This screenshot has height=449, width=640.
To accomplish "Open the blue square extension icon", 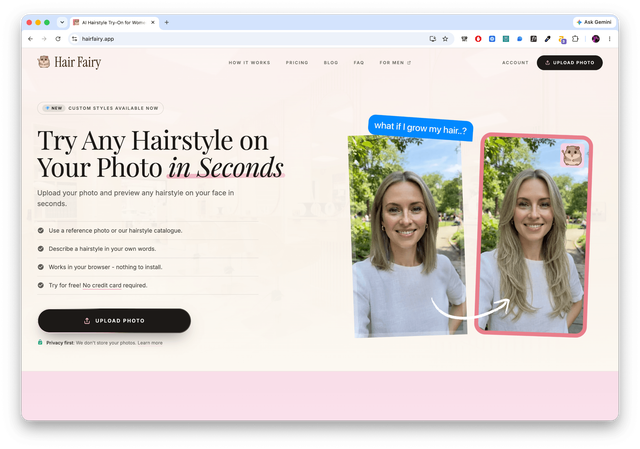I will (492, 39).
